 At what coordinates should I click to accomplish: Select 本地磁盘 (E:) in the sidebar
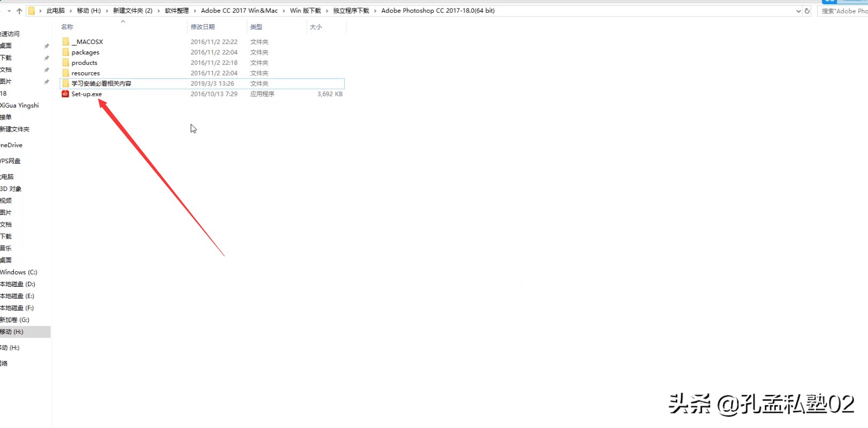pos(17,296)
